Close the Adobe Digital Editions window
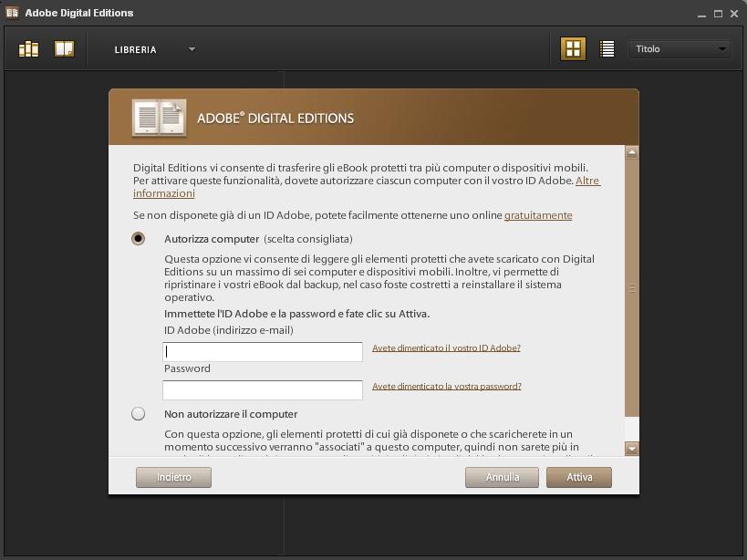747x560 pixels. [x=734, y=14]
